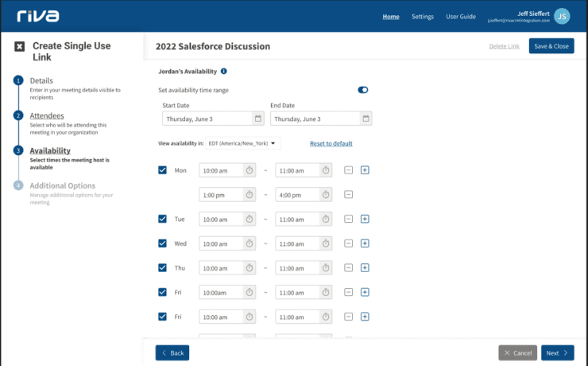Remove the Monday 1:00 pm slot with minus icon

point(348,195)
